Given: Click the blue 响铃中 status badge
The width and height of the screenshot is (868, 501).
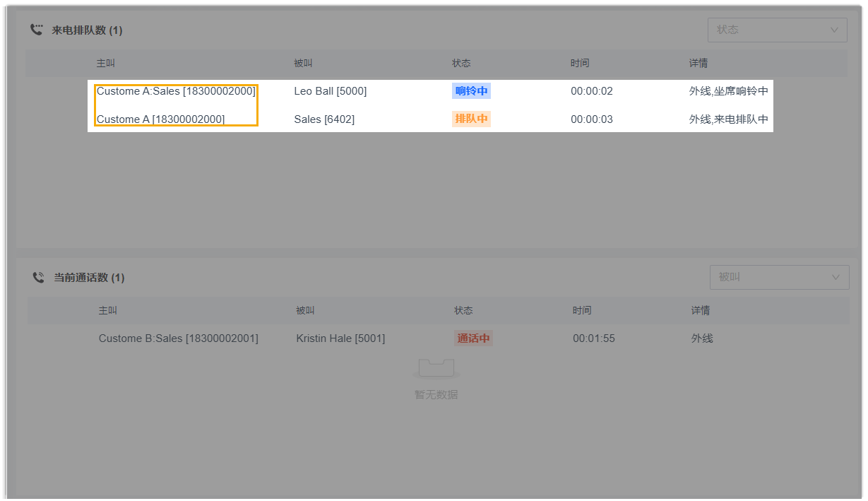Looking at the screenshot, I should pos(471,91).
